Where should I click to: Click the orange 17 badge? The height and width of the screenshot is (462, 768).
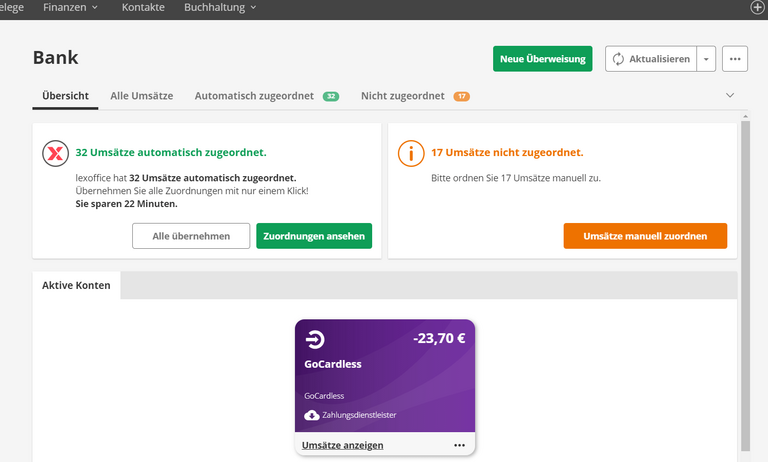[461, 96]
